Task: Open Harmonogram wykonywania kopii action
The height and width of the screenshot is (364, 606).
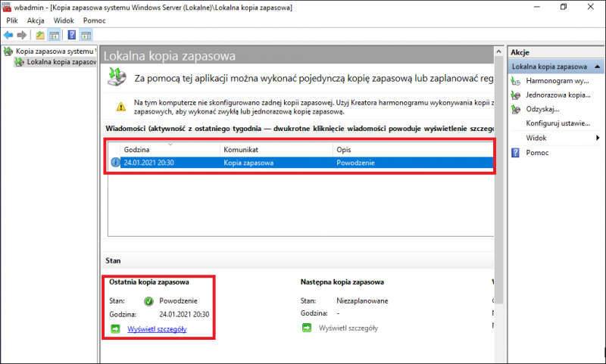Action: coord(557,81)
